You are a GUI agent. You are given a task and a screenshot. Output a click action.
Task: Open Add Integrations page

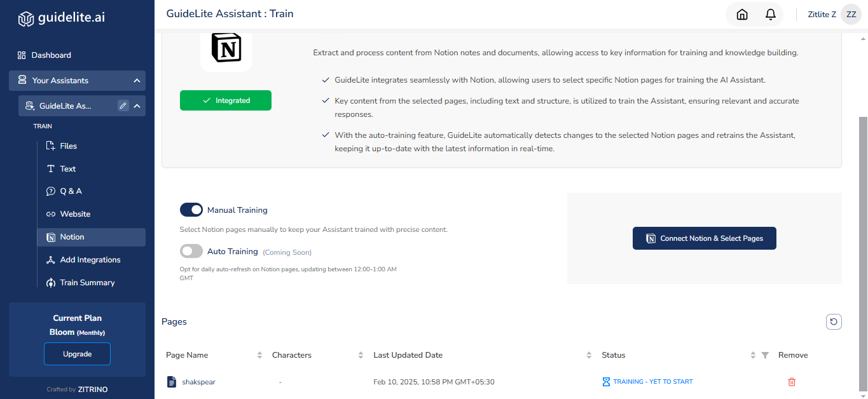pos(92,260)
